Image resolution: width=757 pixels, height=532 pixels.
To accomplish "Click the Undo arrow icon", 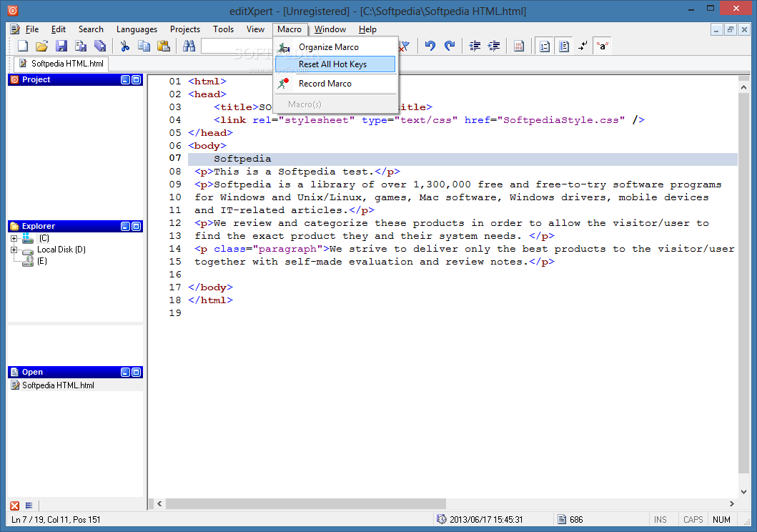I will coord(430,46).
